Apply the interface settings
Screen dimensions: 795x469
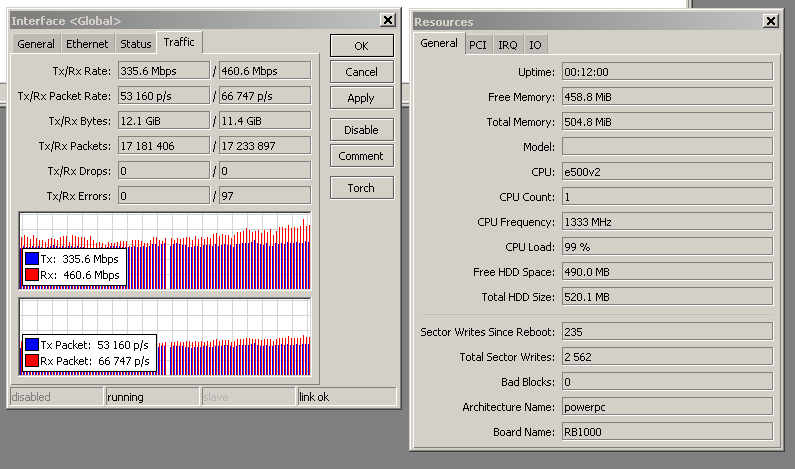coord(361,98)
